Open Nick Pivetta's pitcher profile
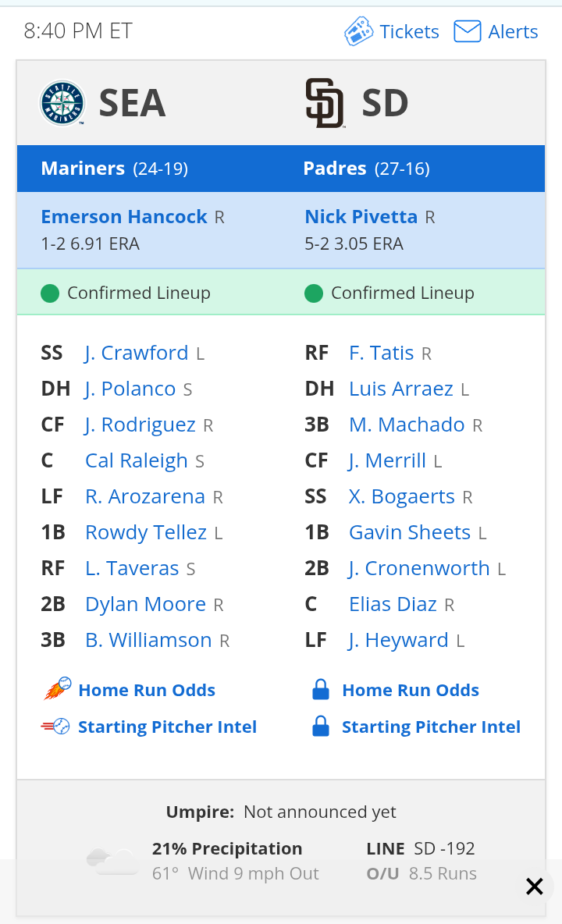 361,217
